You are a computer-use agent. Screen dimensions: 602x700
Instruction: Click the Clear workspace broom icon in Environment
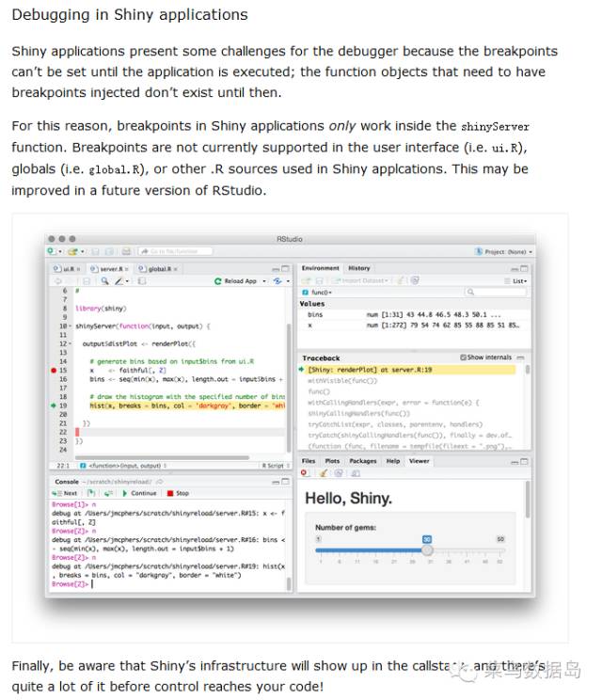pos(401,280)
